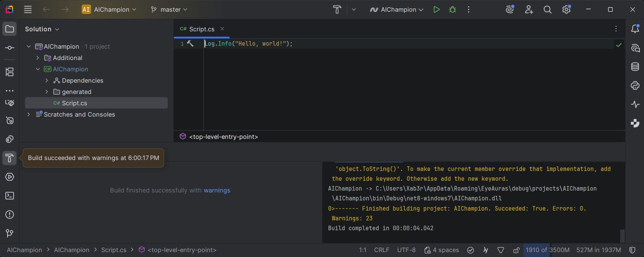Open the Commit tool window
Image resolution: width=644 pixels, height=257 pixels.
10,48
